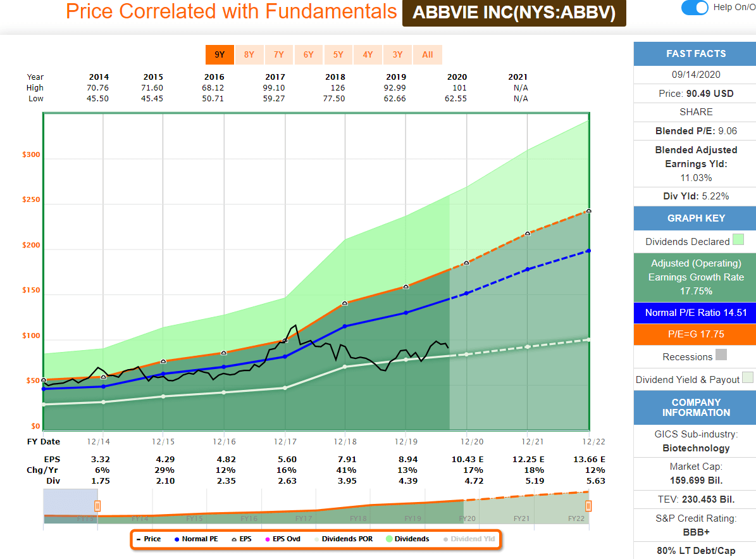
Task: Click the 12/18 Chg/Yr value 41%
Action: coord(346,470)
